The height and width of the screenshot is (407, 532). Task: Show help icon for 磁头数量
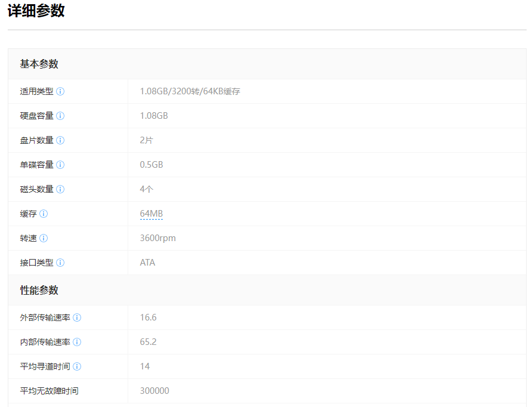click(x=60, y=189)
